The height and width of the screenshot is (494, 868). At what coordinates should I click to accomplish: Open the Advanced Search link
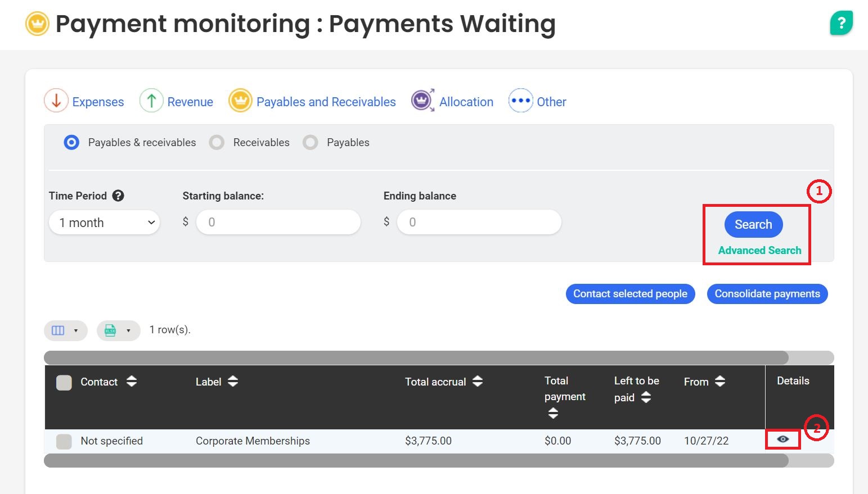(759, 251)
